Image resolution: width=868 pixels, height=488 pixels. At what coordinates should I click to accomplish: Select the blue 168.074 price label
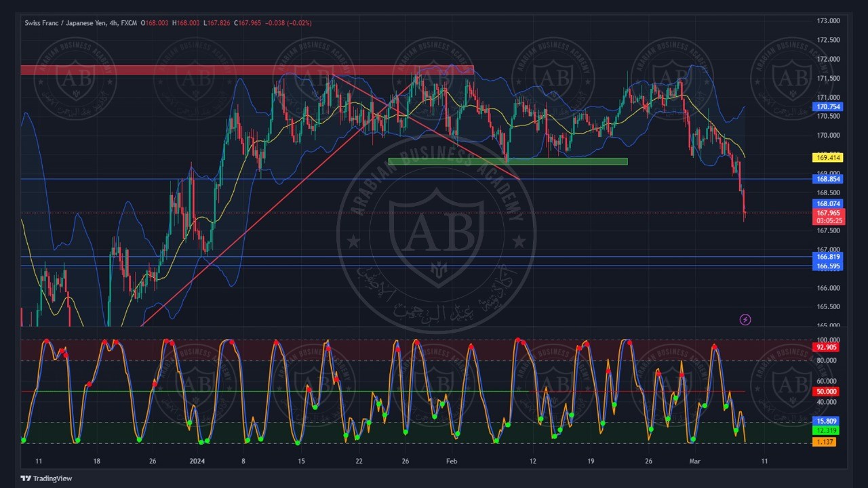click(x=828, y=203)
